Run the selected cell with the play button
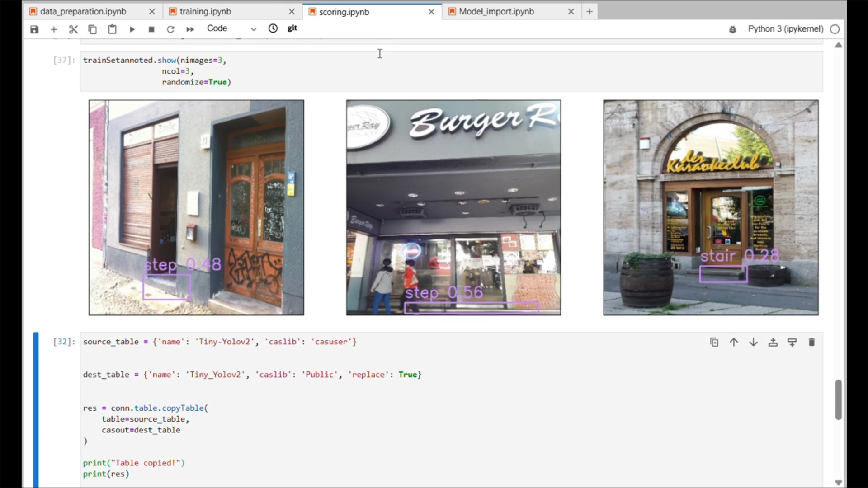This screenshot has width=868, height=488. point(132,29)
